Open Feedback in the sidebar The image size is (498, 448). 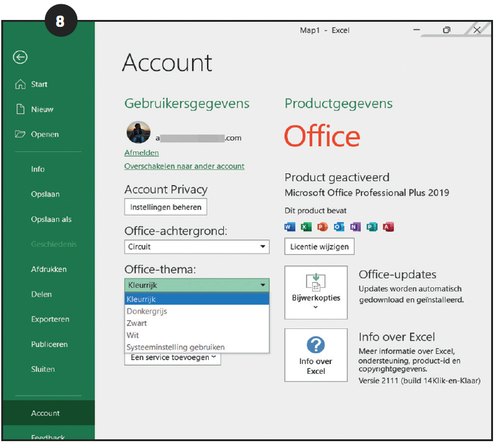tap(48, 436)
